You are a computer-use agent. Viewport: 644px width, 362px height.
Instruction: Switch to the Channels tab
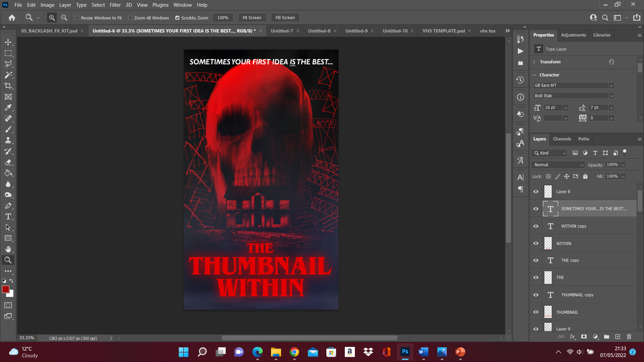pyautogui.click(x=562, y=139)
